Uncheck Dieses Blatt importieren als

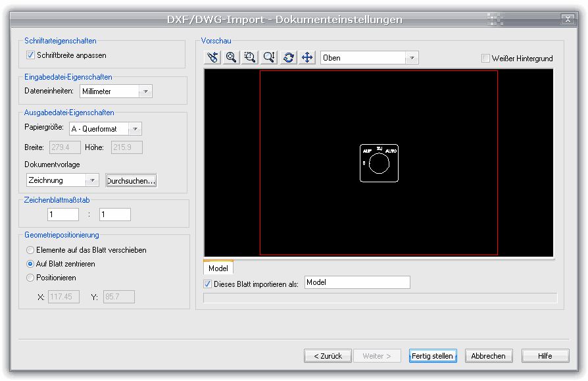coord(208,284)
